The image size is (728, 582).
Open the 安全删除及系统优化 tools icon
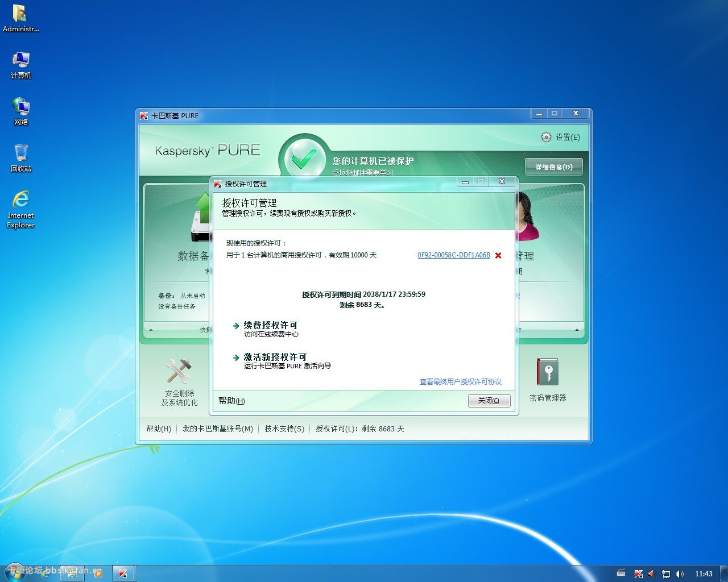179,371
